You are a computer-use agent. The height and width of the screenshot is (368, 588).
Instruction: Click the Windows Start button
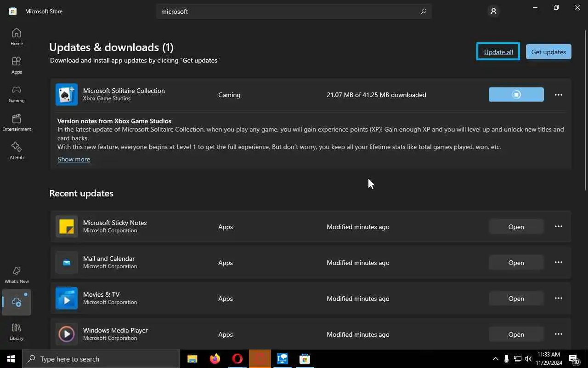click(11, 359)
